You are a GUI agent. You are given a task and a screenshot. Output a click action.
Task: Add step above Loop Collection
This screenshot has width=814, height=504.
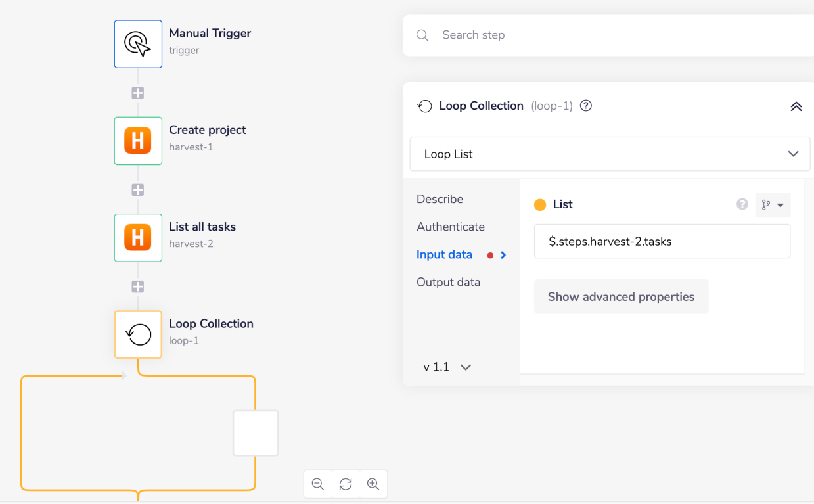point(138,286)
